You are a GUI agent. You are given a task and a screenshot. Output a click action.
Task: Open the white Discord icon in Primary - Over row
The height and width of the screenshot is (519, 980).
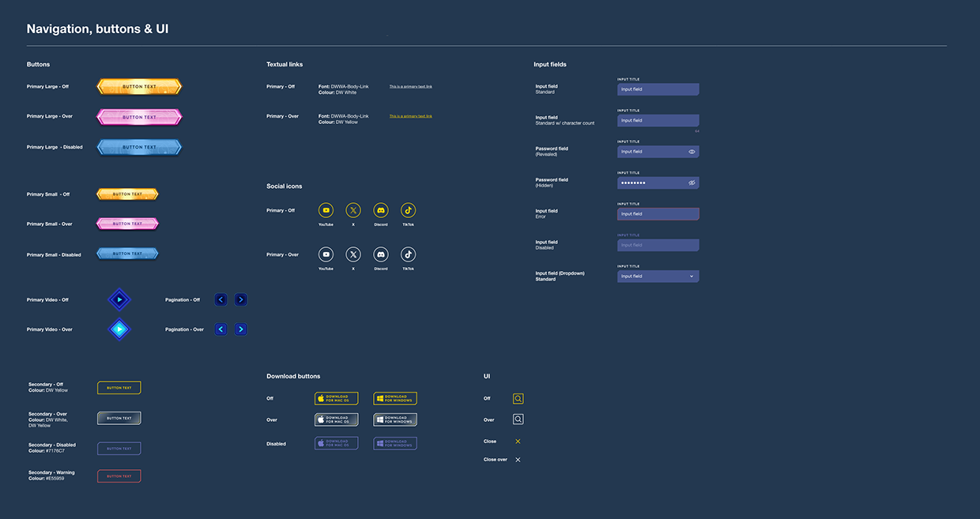381,254
